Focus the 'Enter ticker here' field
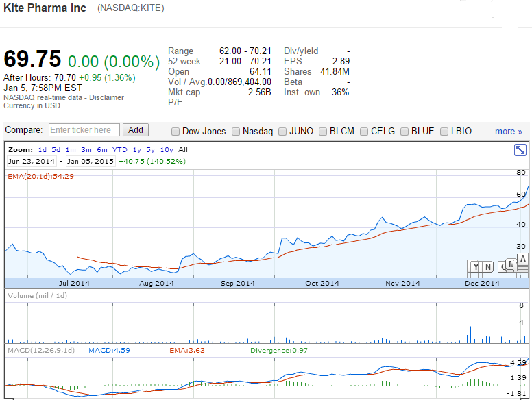This screenshot has width=532, height=400. pos(84,130)
